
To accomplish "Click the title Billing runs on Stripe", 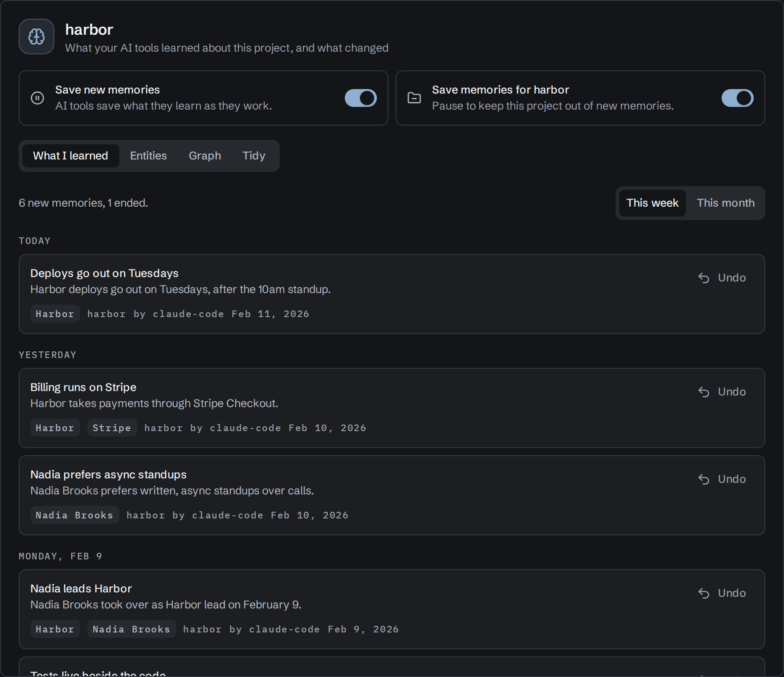I will point(83,387).
